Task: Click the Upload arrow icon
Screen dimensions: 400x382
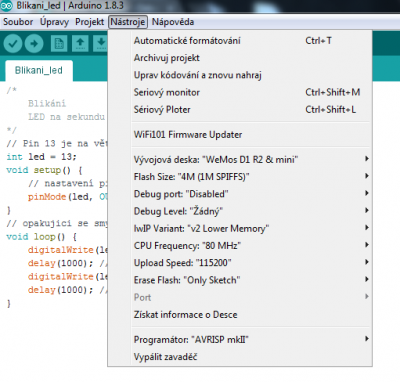Action: 34,43
